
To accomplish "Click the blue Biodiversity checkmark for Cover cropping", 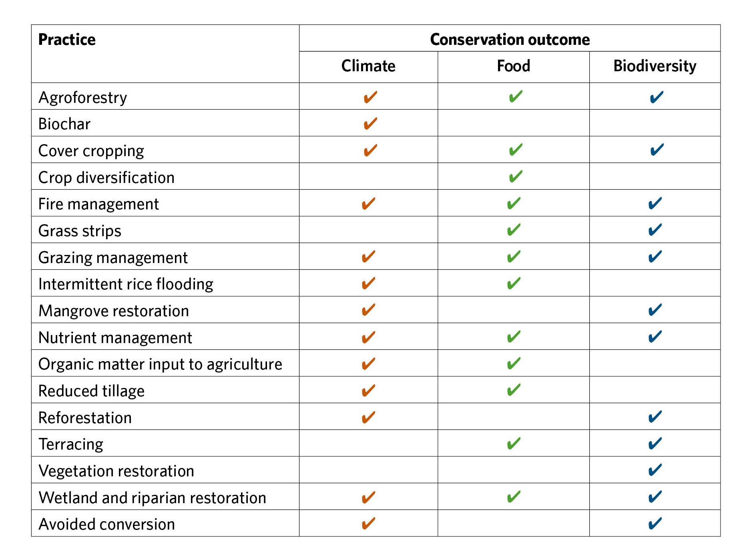I will (x=657, y=150).
